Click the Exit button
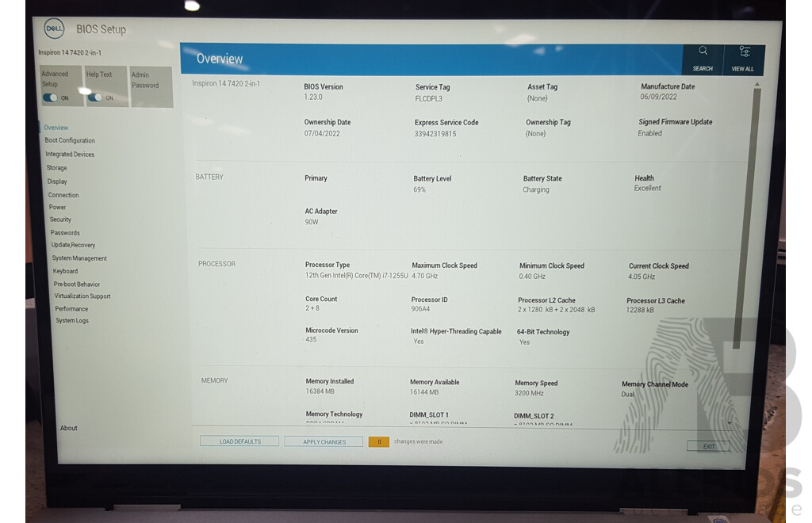The height and width of the screenshot is (523, 812). click(708, 446)
